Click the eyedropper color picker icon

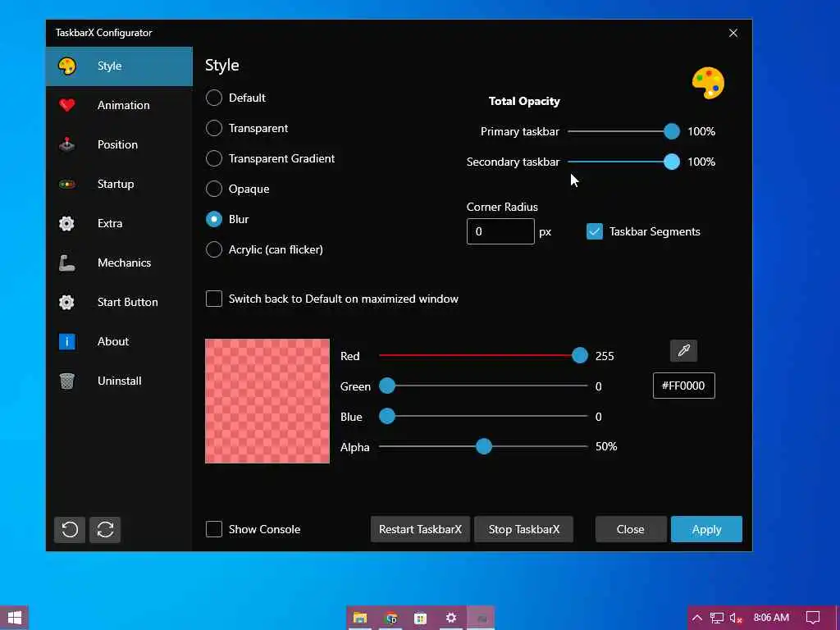pos(683,351)
